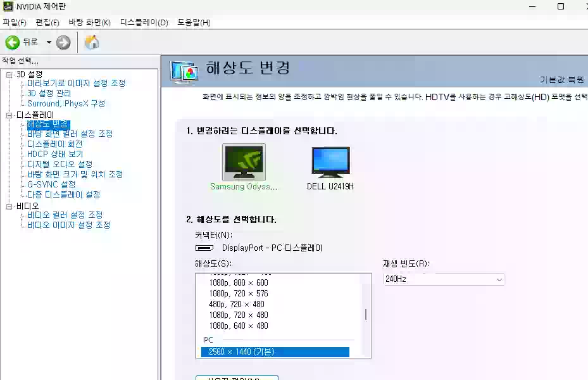
Task: Click the PC group header in resolution list
Action: (208, 340)
